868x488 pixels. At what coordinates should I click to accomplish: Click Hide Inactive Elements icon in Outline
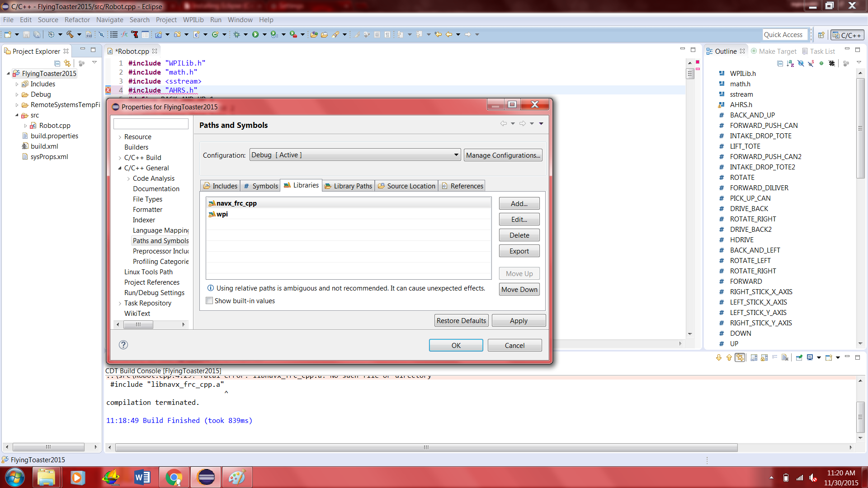[832, 63]
